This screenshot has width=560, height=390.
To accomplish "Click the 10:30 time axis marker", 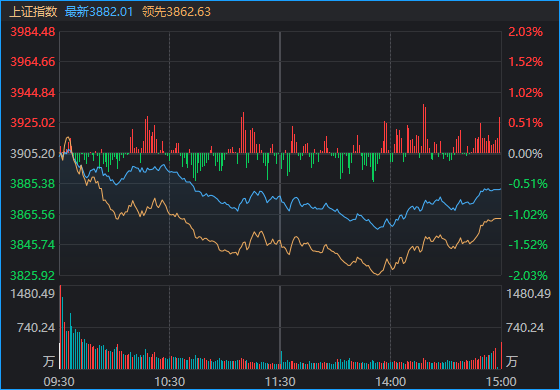I will click(x=169, y=382).
